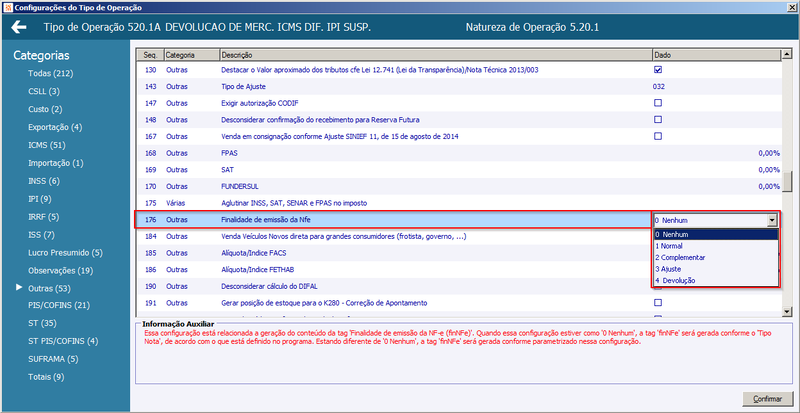Open Totais (9) category

click(46, 377)
